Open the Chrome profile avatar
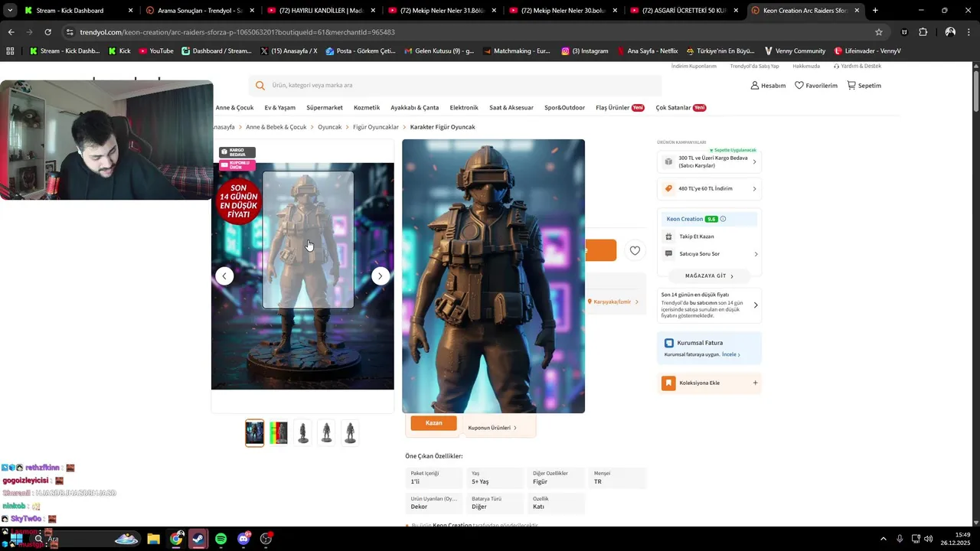The width and height of the screenshot is (980, 551). pos(950,32)
